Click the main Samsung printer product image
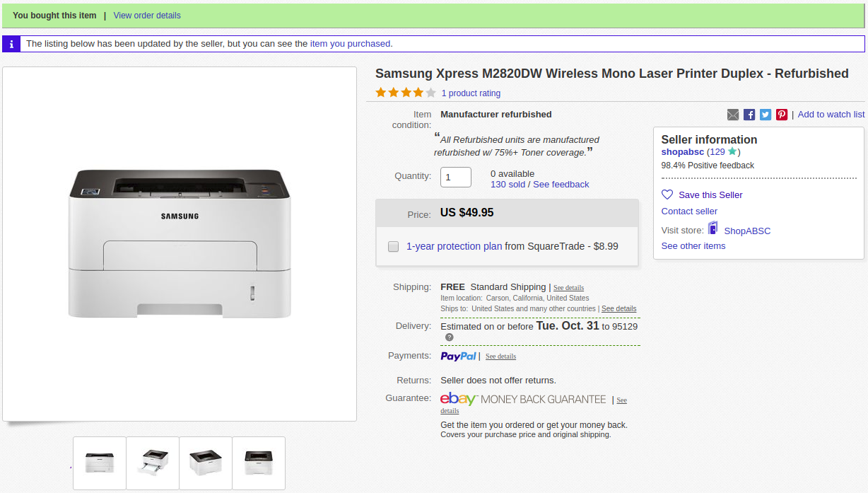Screen dimensions: 868x493 (x=180, y=244)
